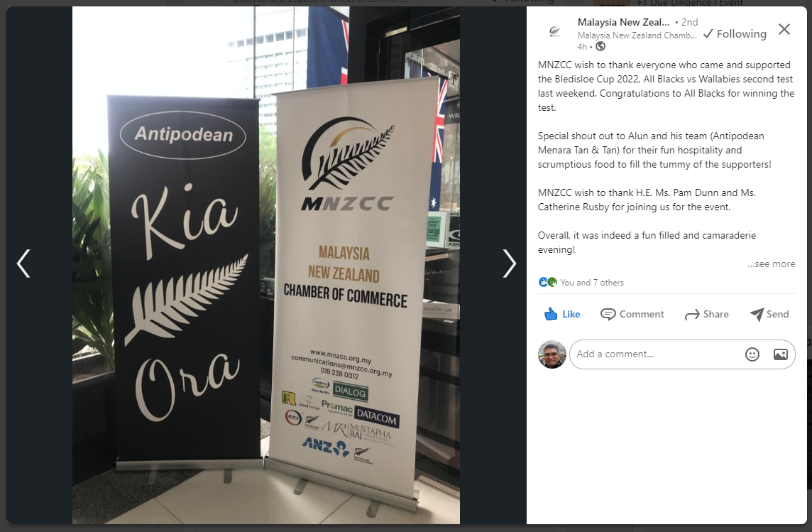Open the page subtitle Malaysia New Zealand Chamb...

(x=637, y=36)
